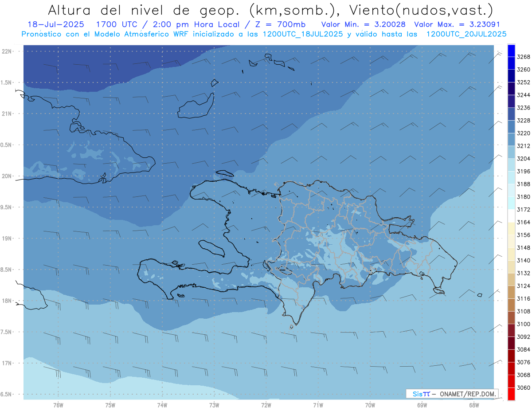Viewport: 532px width, 411px height.
Task: Click the legend swatch between 3220 and 3212
Action: tap(511, 140)
